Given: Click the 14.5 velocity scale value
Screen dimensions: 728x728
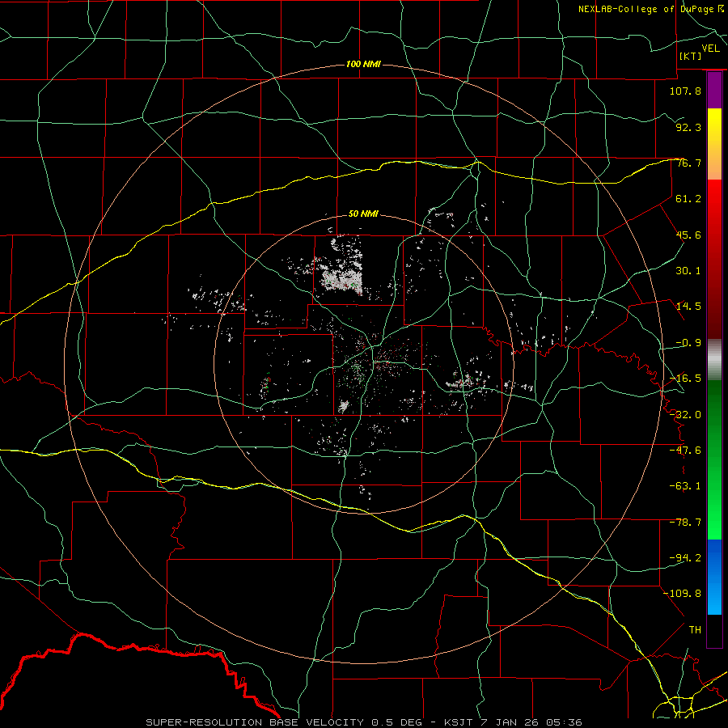Looking at the screenshot, I should [x=688, y=307].
